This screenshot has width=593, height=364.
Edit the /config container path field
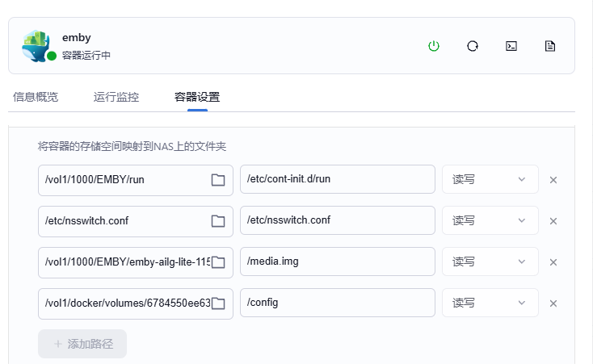[x=338, y=303]
